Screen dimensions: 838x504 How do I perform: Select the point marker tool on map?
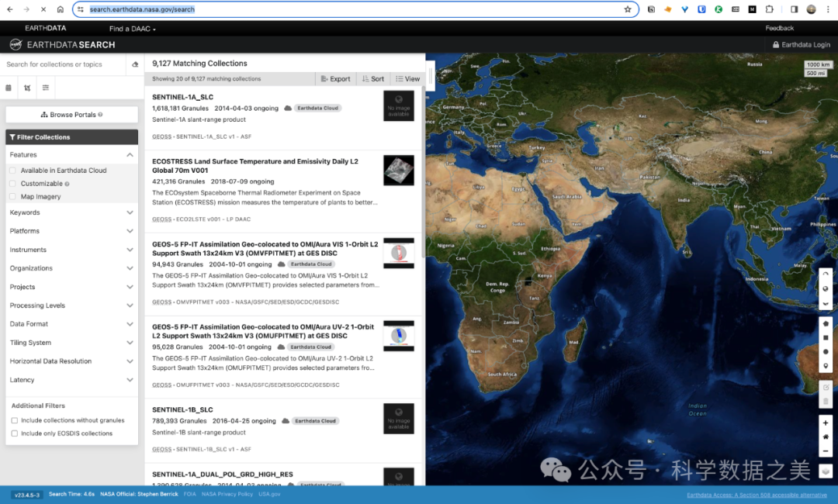click(826, 365)
